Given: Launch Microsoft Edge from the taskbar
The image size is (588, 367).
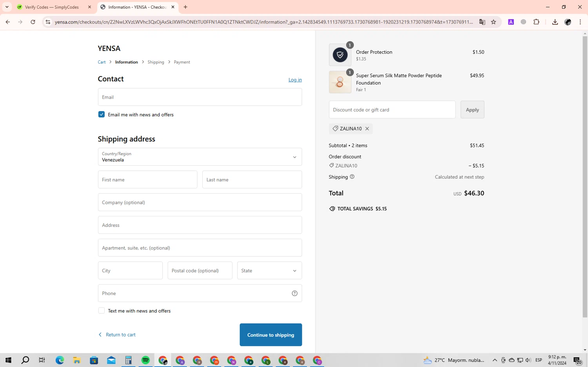Looking at the screenshot, I should [x=60, y=360].
